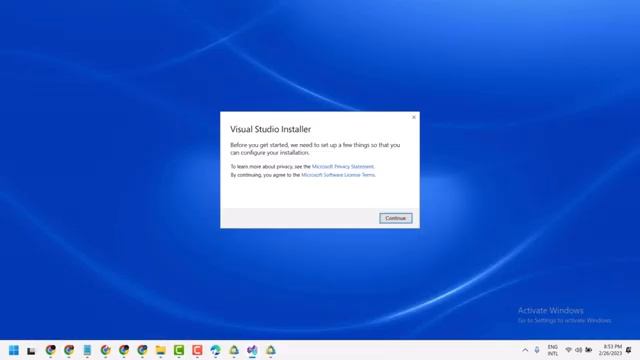Click the microphone tray icon
The image size is (640, 360).
[537, 350]
